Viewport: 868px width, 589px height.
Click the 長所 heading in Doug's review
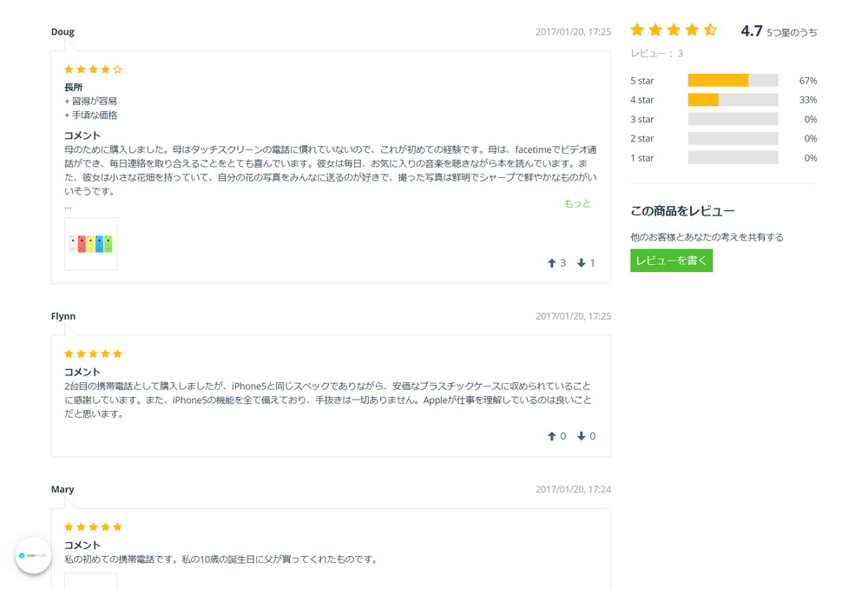click(x=73, y=87)
